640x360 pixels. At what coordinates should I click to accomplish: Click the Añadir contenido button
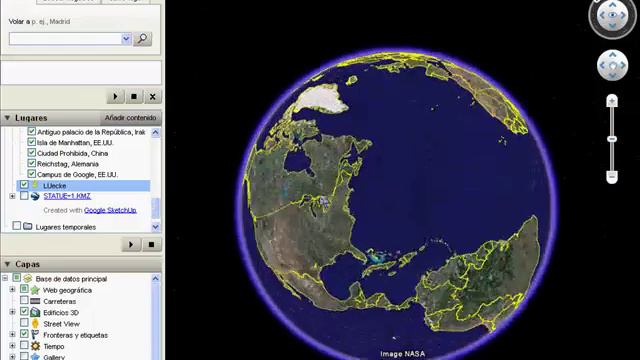[130, 118]
